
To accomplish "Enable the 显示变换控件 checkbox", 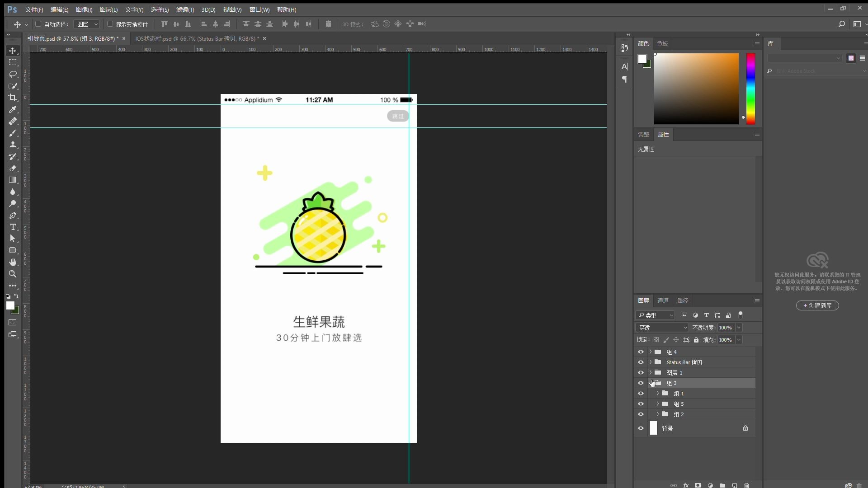I will coord(110,24).
